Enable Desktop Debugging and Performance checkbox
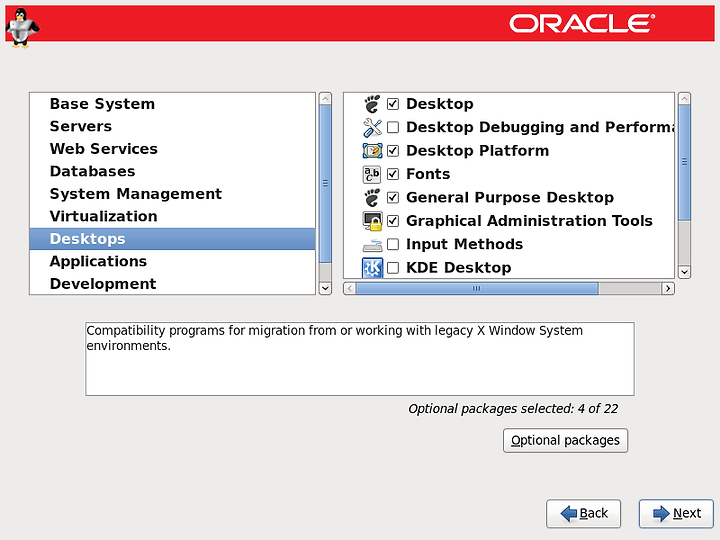 393,127
